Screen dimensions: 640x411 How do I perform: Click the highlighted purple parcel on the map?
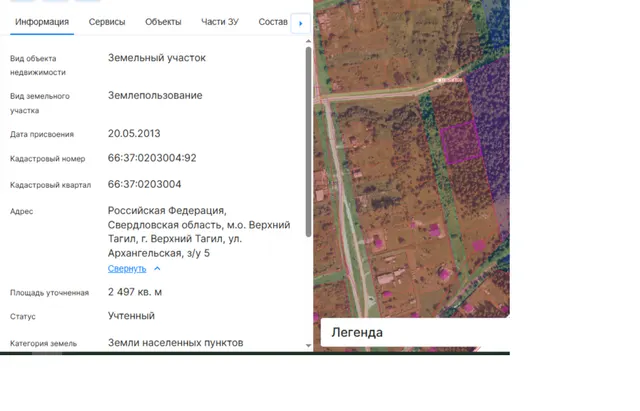pos(461,143)
